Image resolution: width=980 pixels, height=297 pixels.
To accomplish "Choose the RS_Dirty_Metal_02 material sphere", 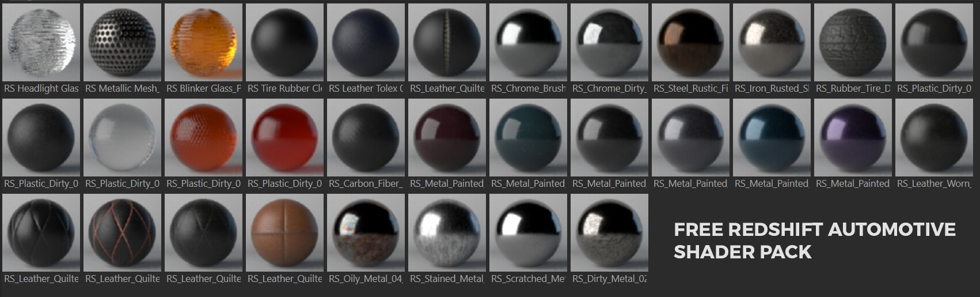I will (x=609, y=233).
